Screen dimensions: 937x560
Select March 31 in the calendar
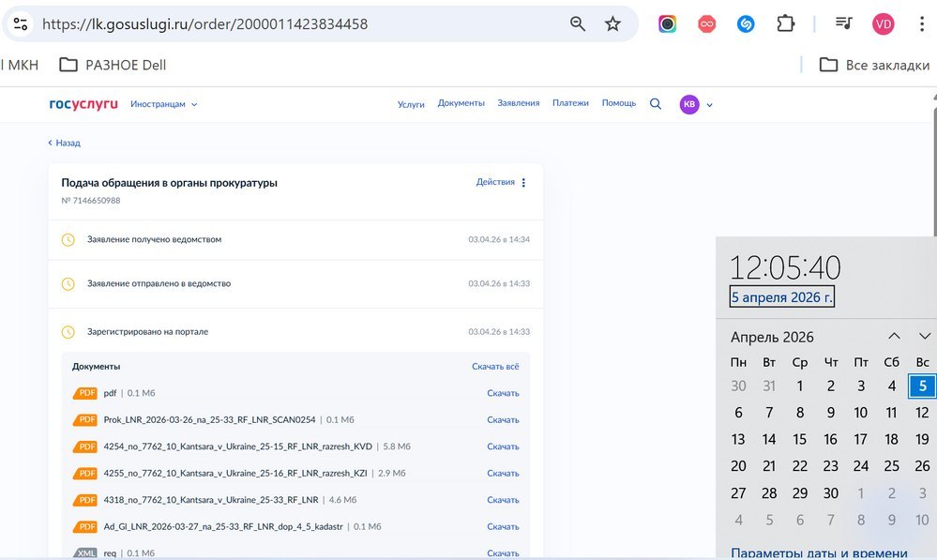click(769, 386)
